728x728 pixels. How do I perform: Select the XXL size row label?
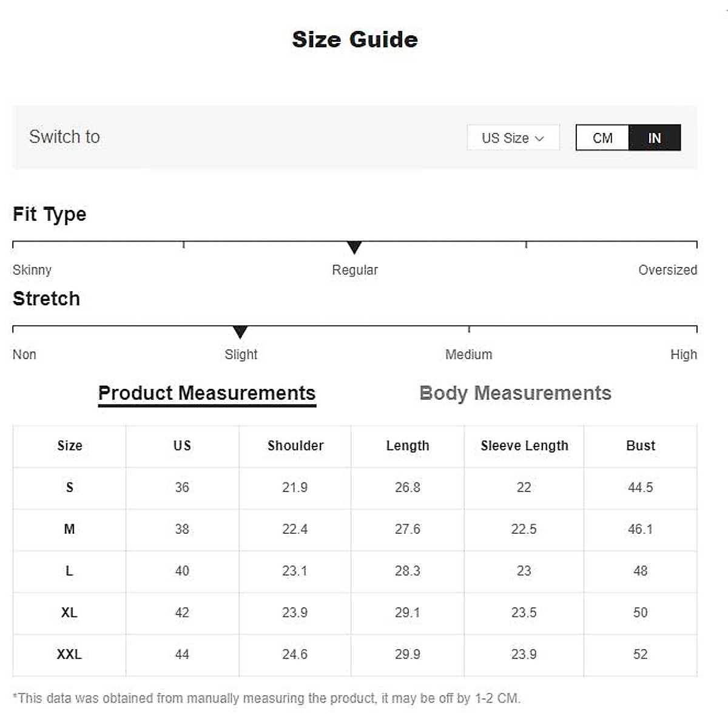tap(69, 655)
